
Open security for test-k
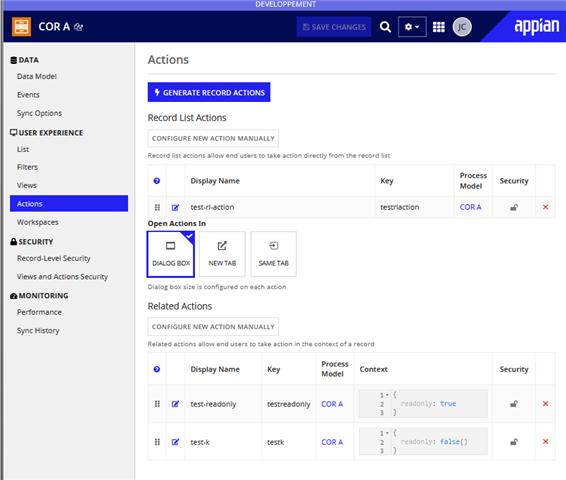pyautogui.click(x=514, y=442)
